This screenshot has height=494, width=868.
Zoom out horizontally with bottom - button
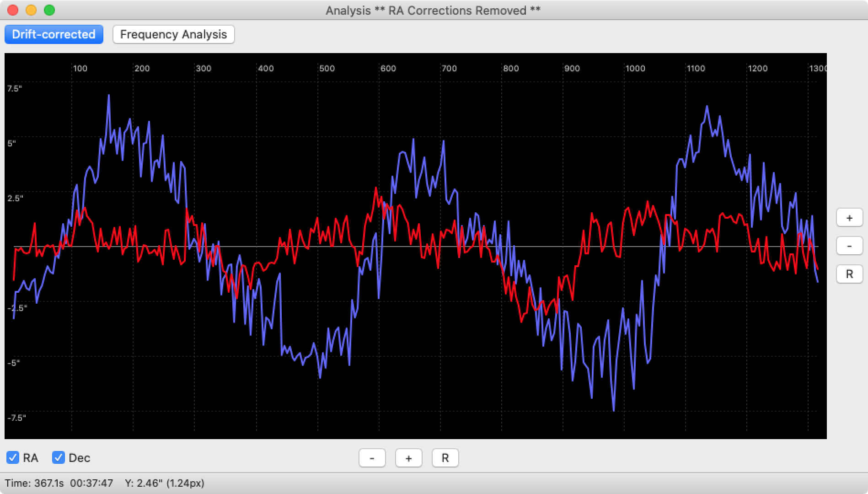[x=372, y=458]
